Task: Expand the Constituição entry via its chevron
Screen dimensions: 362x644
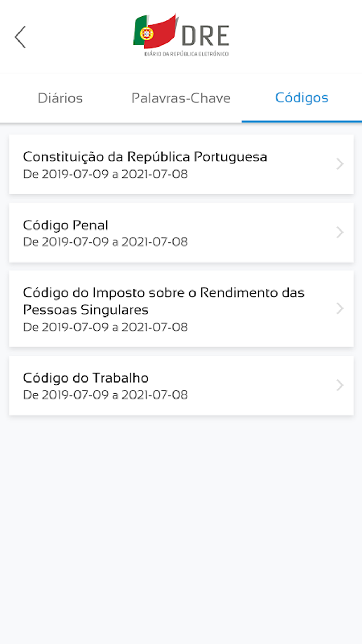Action: [x=340, y=164]
